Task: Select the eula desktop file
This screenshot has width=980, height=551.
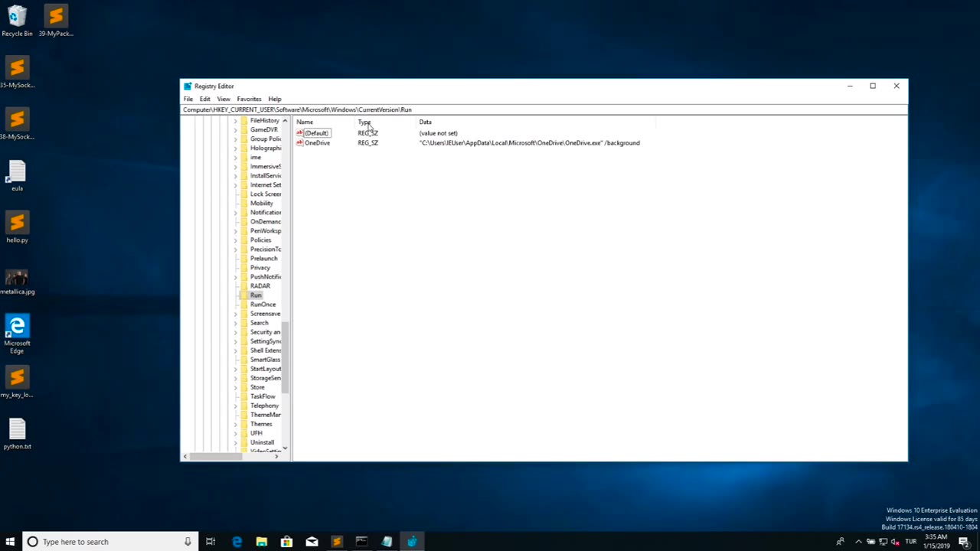Action: tap(17, 175)
